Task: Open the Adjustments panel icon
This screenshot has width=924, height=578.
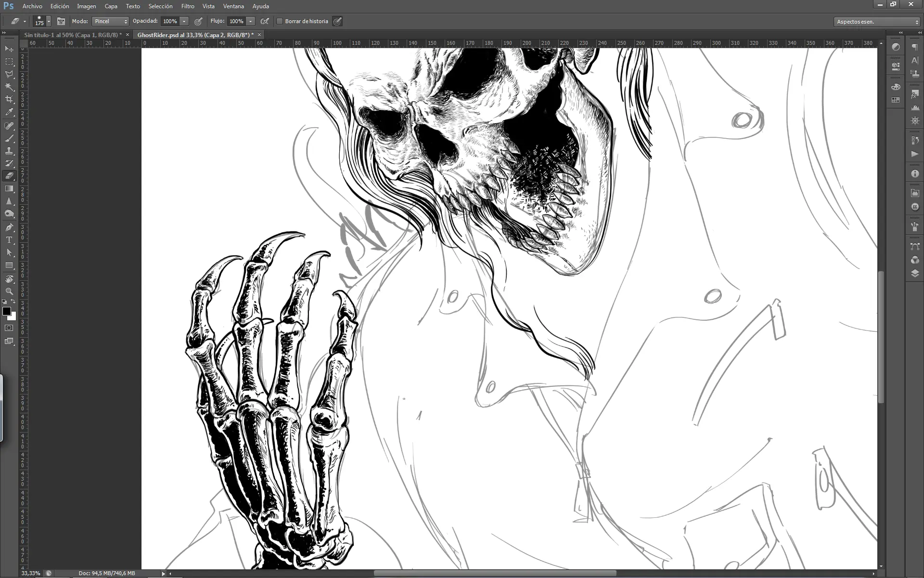Action: pyautogui.click(x=896, y=47)
